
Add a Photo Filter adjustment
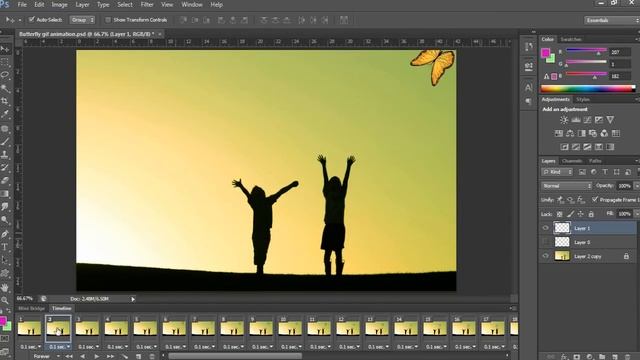pos(593,133)
